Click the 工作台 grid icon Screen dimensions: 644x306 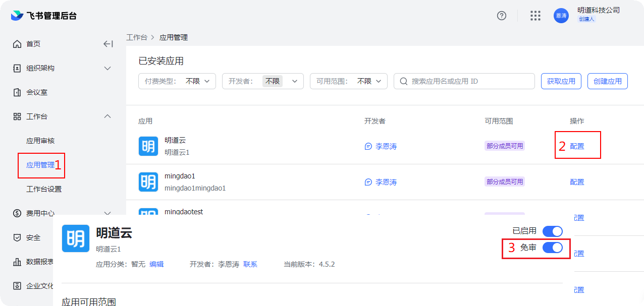pos(17,116)
